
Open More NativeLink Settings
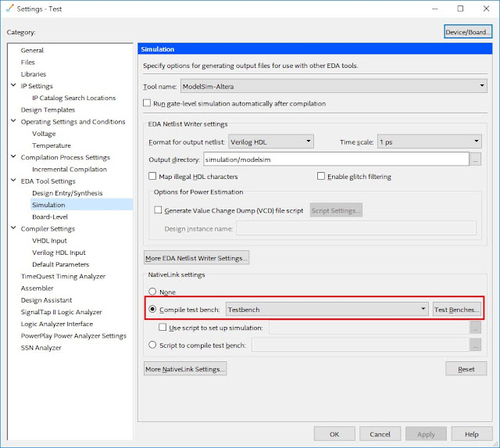[x=185, y=368]
